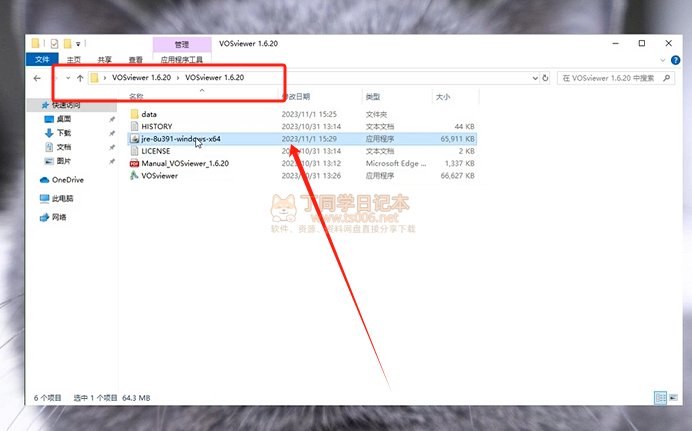Click the LICENSE file name
The height and width of the screenshot is (431, 692).
[156, 151]
